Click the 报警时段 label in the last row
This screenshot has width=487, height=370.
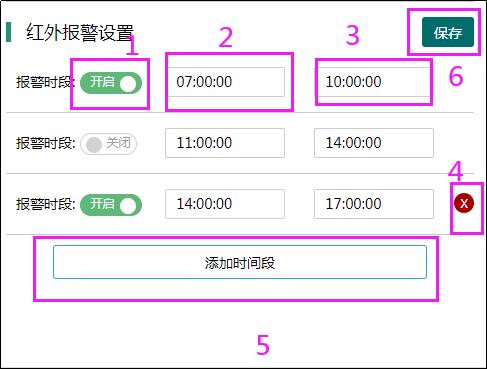46,204
